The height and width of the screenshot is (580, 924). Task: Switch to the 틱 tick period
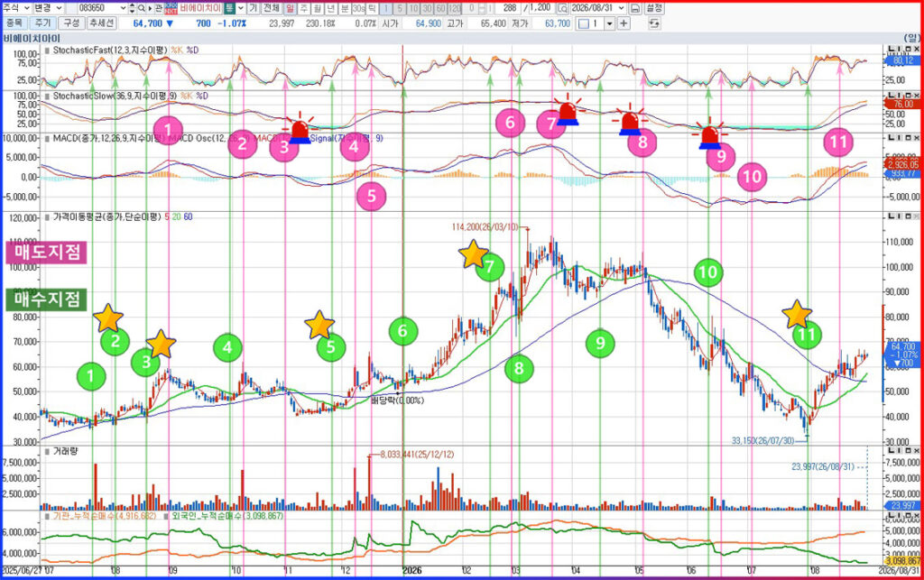coord(372,8)
